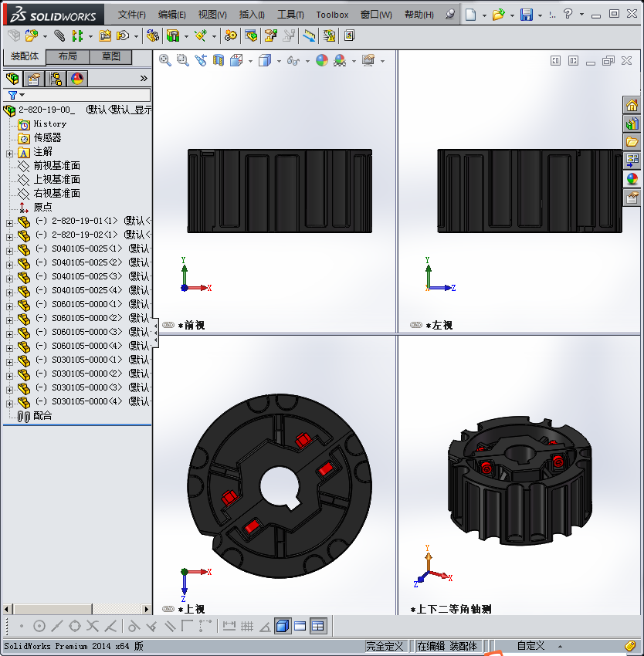Screen dimensions: 644x656
Task: Toggle shaded cube icon in bottom toolbar
Action: point(283,626)
